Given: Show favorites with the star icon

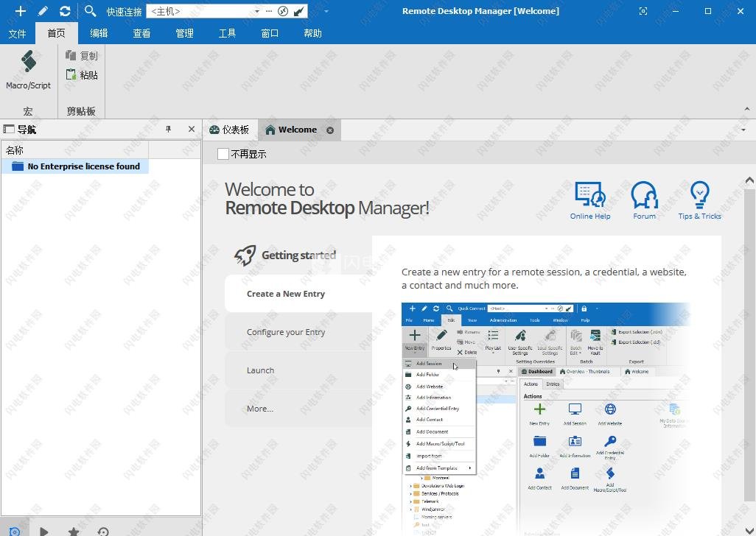Looking at the screenshot, I should 73,531.
